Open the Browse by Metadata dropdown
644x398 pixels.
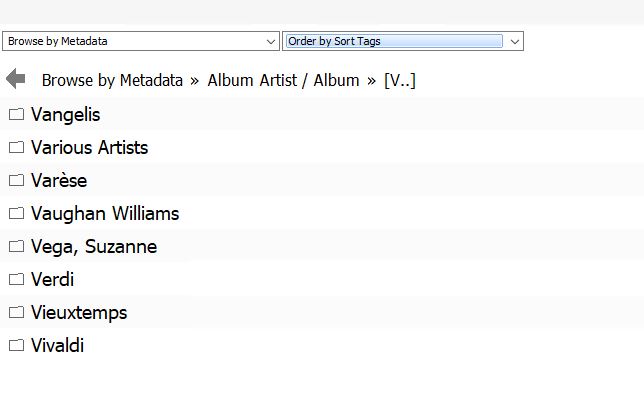(x=141, y=41)
